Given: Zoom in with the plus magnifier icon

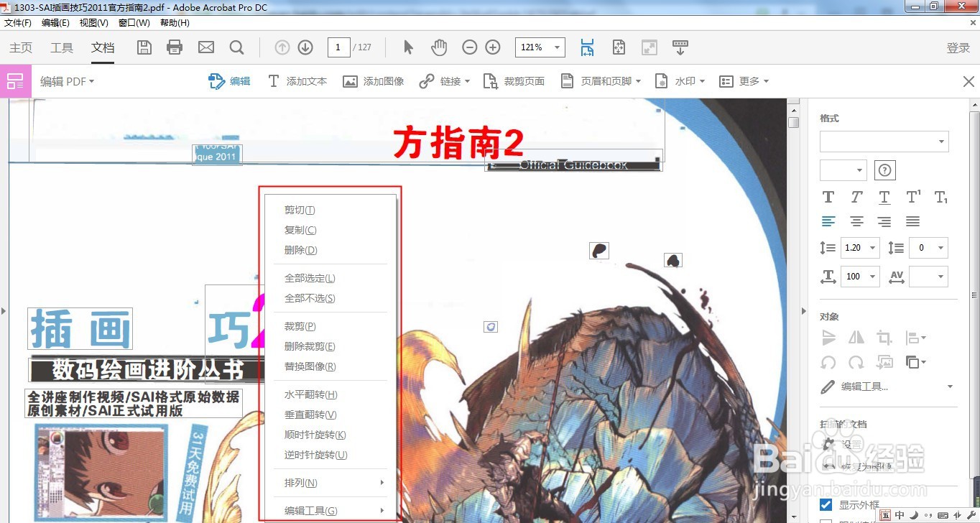Looking at the screenshot, I should tap(493, 47).
